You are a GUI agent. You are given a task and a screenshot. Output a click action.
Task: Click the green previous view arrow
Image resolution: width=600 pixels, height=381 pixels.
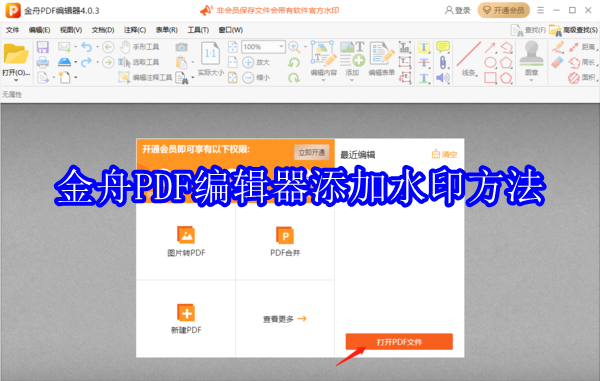tap(108, 47)
